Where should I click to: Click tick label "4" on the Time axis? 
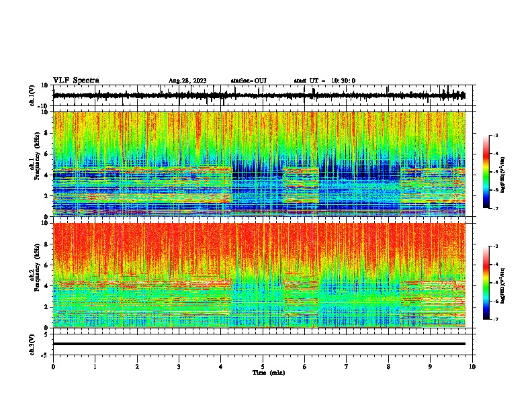coord(221,367)
